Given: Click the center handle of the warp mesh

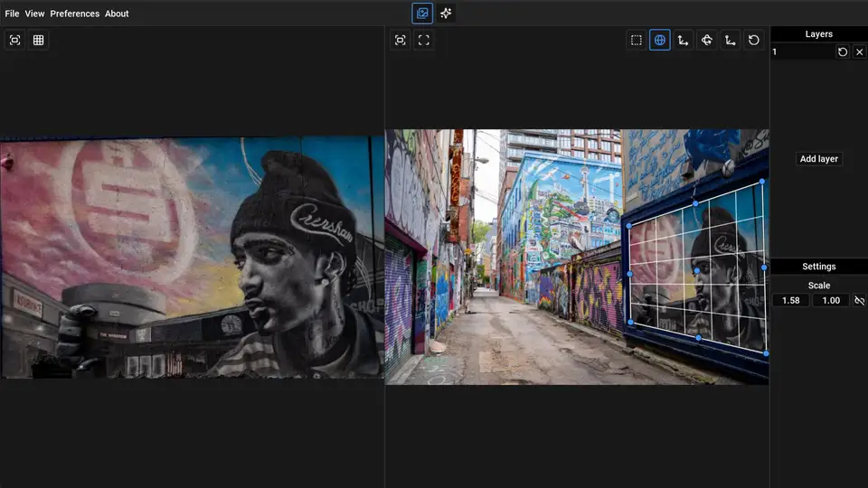Looking at the screenshot, I should (697, 270).
